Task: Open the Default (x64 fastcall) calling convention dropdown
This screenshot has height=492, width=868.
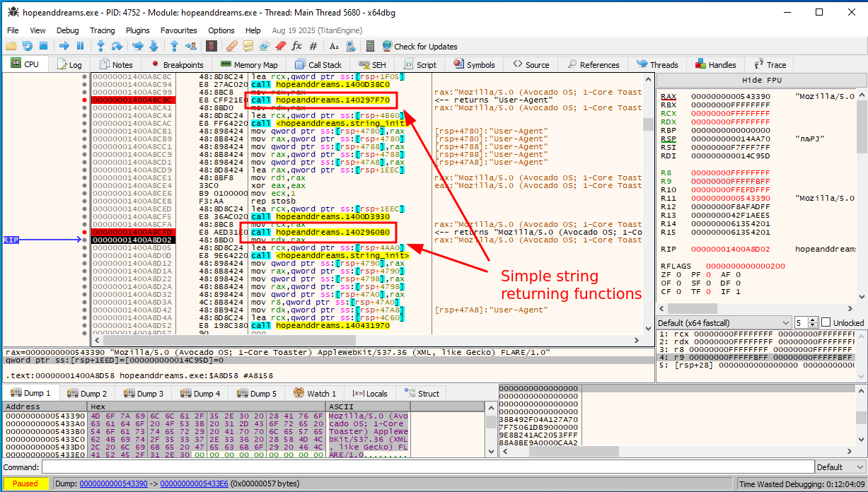Action: [x=723, y=322]
